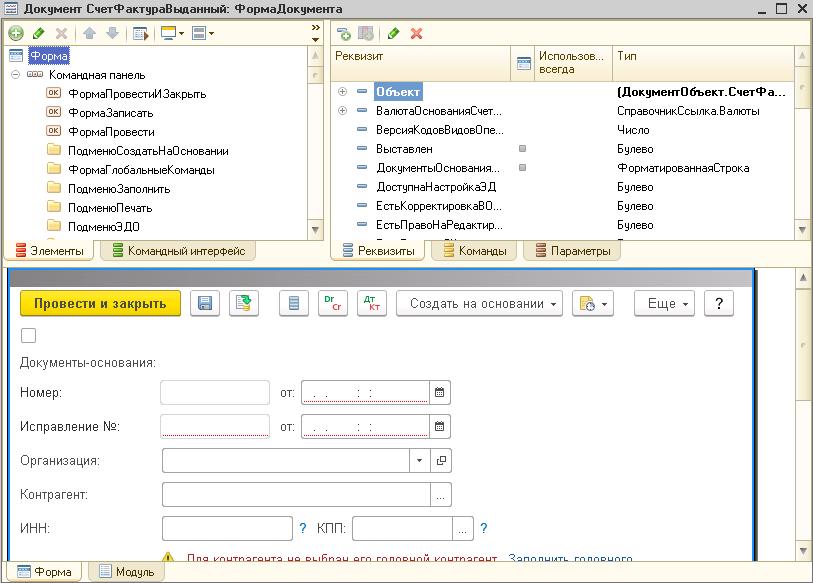Click add attribute icon in requisites toolbar
Image resolution: width=813 pixels, height=583 pixels.
[x=344, y=33]
